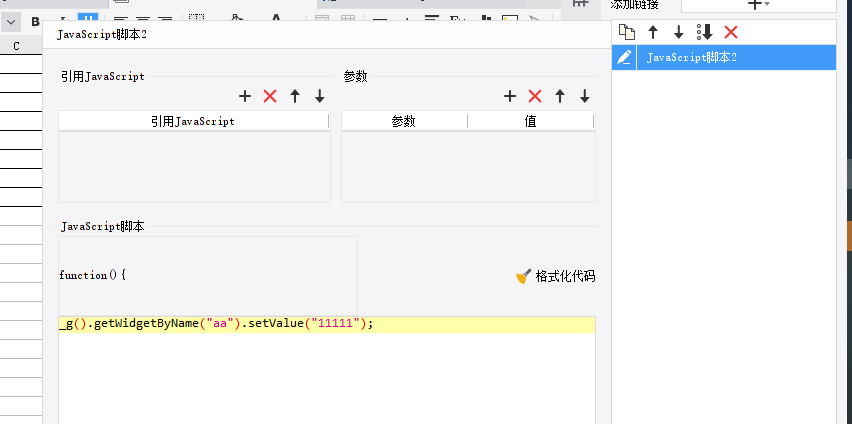Click the 参数 column header
Screen dimensions: 852x424
(404, 121)
